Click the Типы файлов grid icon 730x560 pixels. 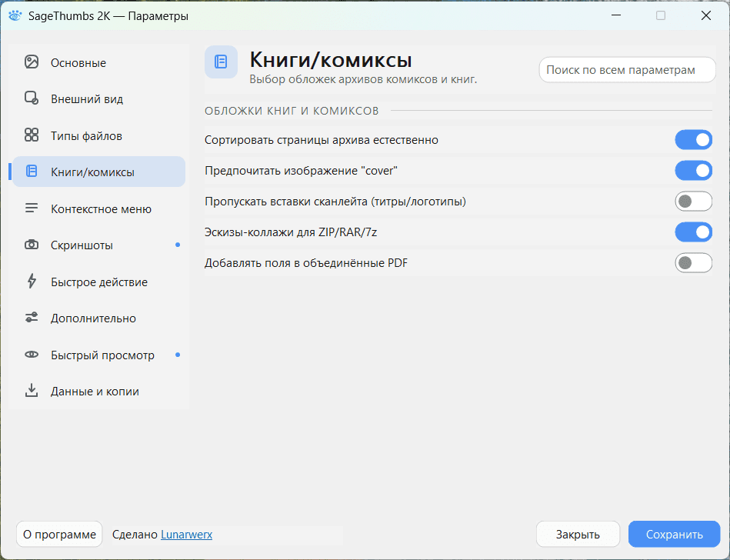pyautogui.click(x=32, y=135)
